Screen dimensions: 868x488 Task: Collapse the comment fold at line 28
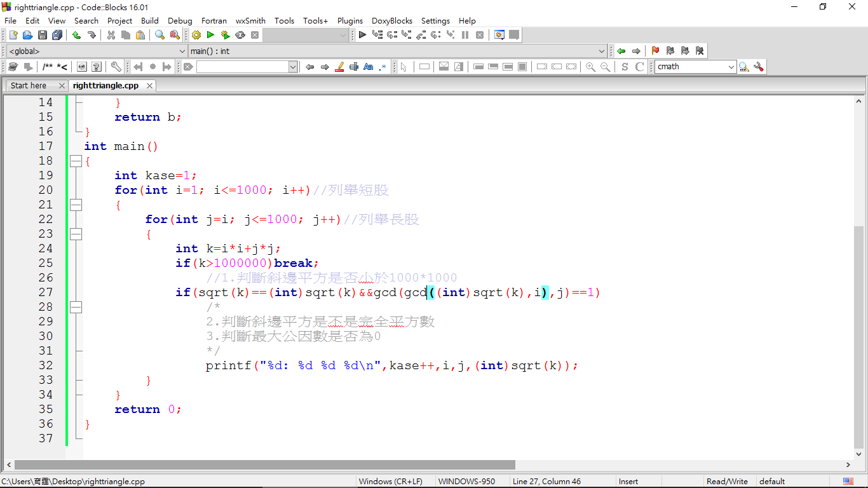pos(76,308)
